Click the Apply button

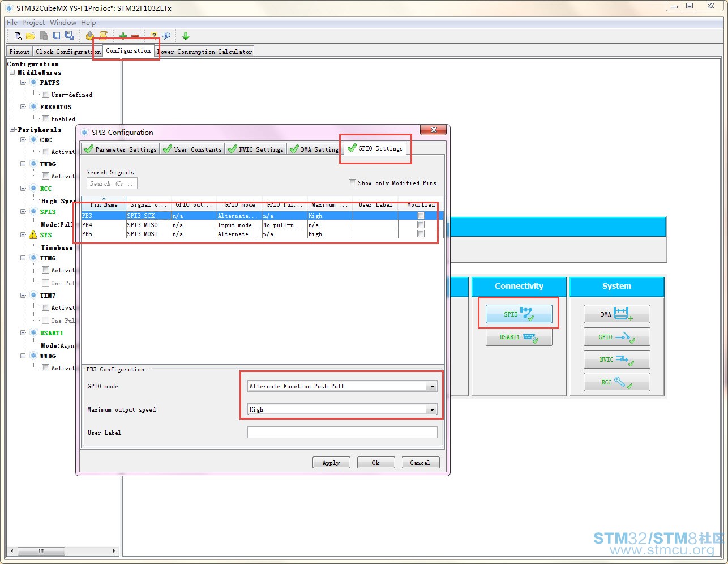click(x=331, y=463)
